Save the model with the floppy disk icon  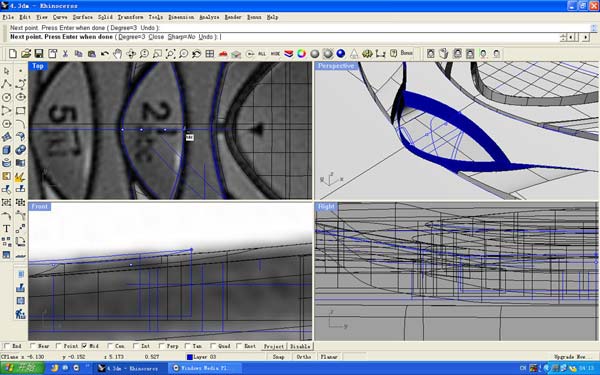[39, 54]
